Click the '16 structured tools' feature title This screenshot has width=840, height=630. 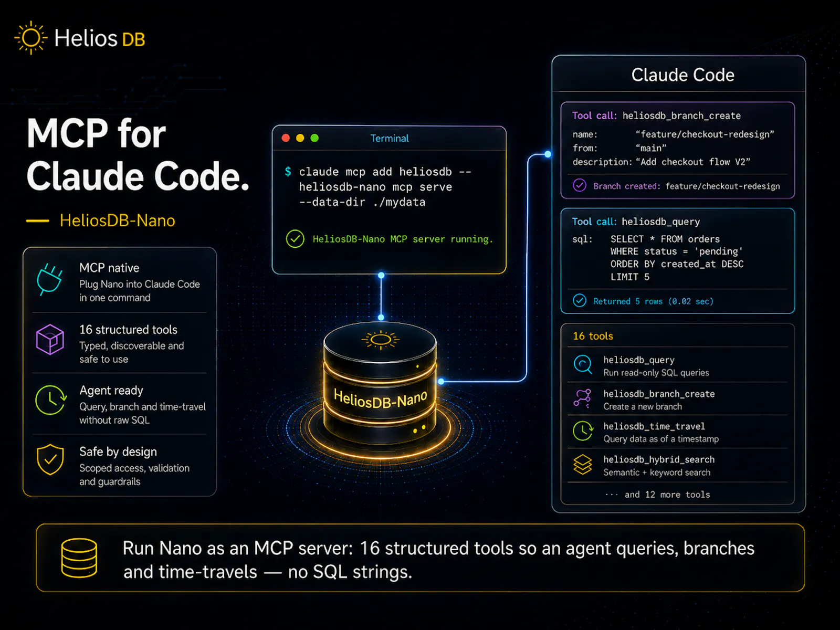pos(129,330)
